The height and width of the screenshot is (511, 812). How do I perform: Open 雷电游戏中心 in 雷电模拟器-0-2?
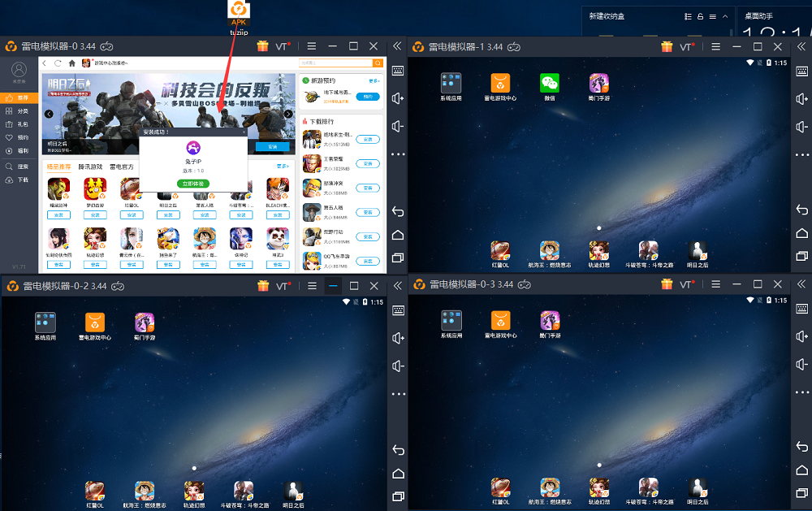pyautogui.click(x=95, y=327)
